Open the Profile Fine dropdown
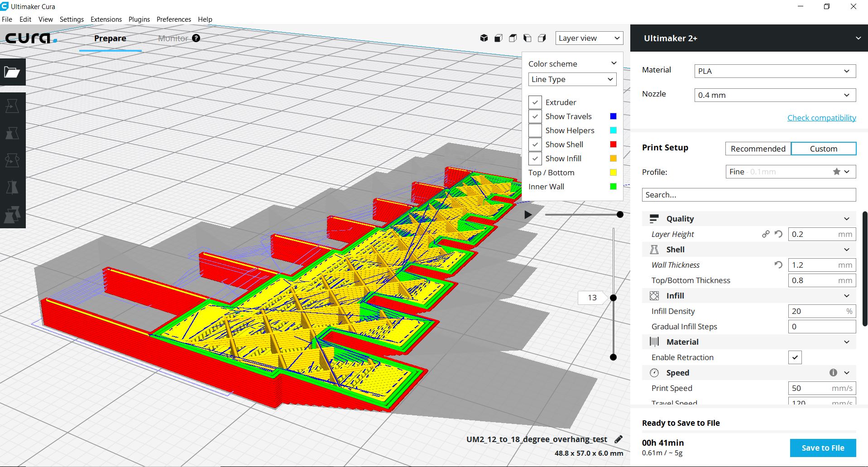The image size is (868, 467). click(791, 172)
